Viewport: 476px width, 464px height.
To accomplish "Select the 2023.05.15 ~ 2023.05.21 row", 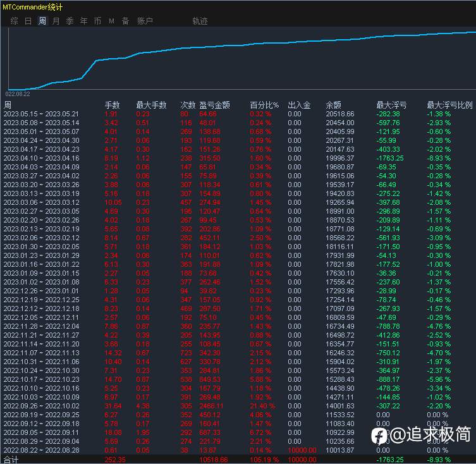I will 238,114.
